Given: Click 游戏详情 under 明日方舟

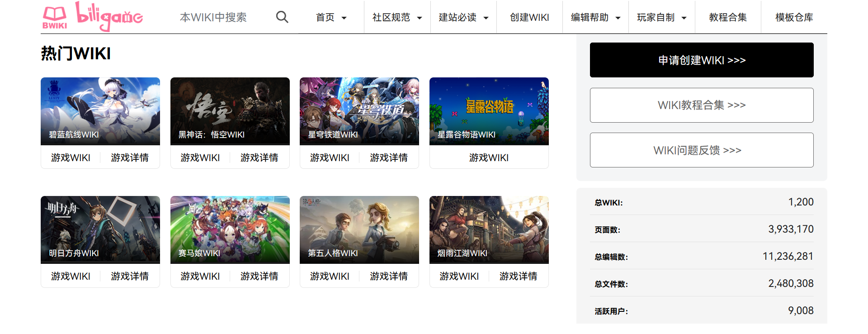Looking at the screenshot, I should (x=130, y=276).
